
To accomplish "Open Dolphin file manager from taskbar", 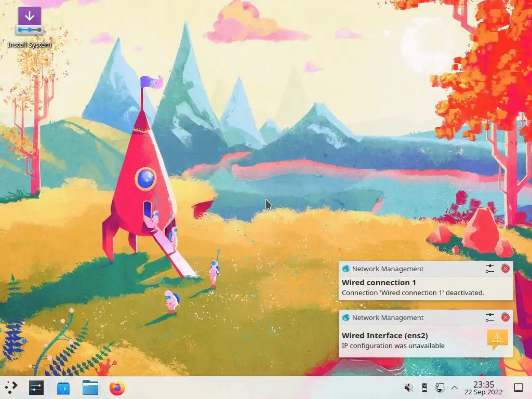I will (x=90, y=388).
